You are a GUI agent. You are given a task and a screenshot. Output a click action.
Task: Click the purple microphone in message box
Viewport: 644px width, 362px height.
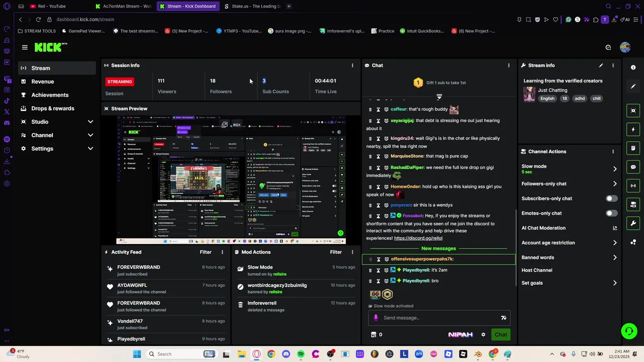[x=376, y=318]
